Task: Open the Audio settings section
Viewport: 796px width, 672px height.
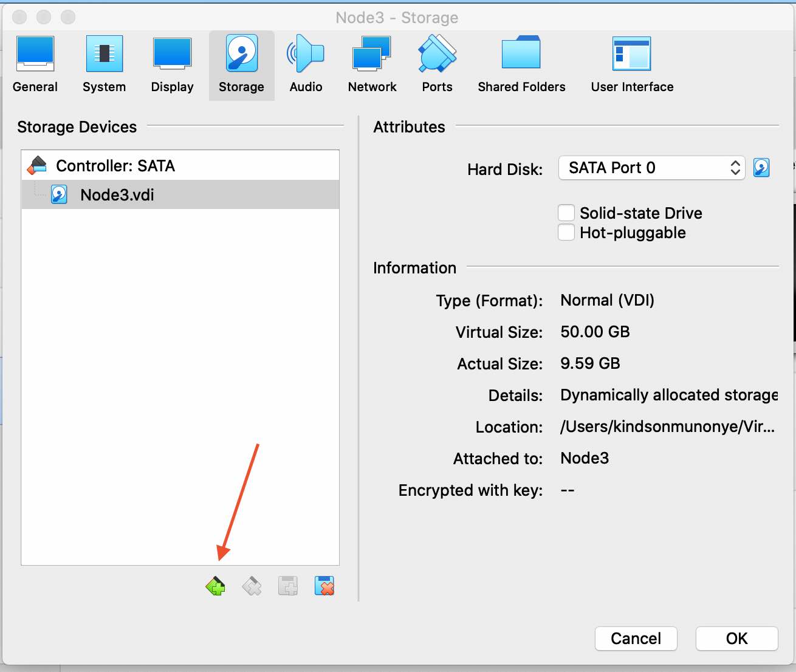Action: (x=306, y=64)
